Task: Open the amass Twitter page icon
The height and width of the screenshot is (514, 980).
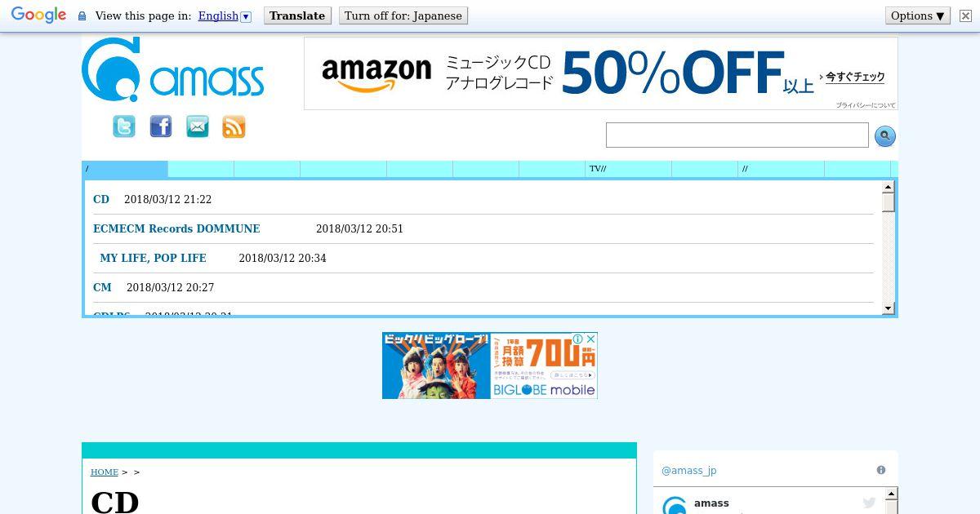Action: [x=124, y=126]
